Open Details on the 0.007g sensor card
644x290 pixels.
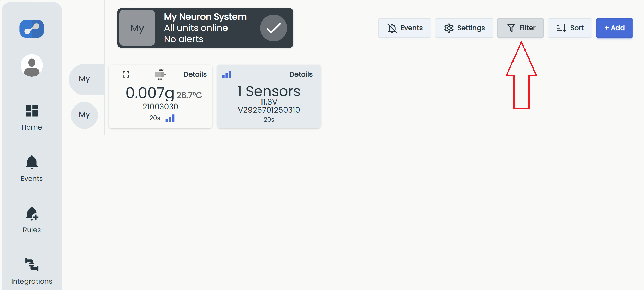(195, 74)
